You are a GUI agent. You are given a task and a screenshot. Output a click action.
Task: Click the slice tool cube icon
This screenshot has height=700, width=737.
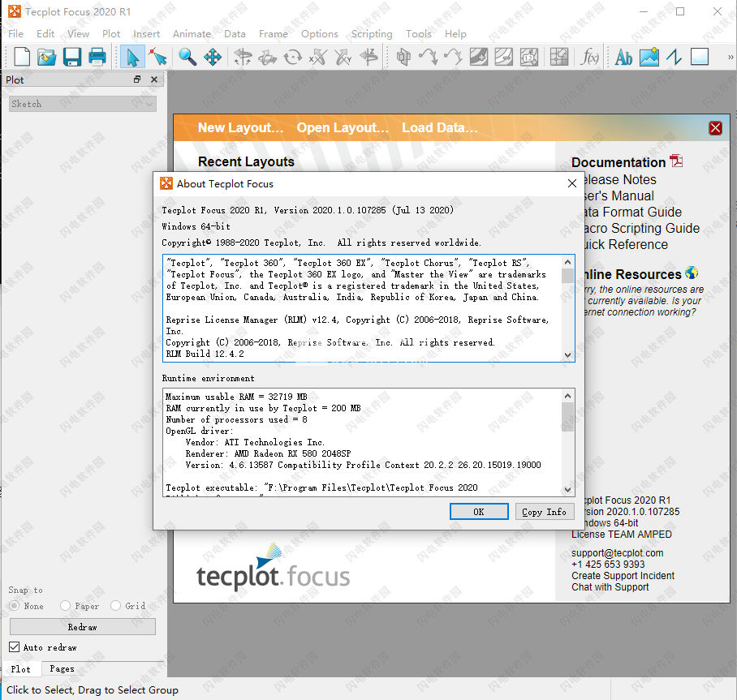(403, 58)
